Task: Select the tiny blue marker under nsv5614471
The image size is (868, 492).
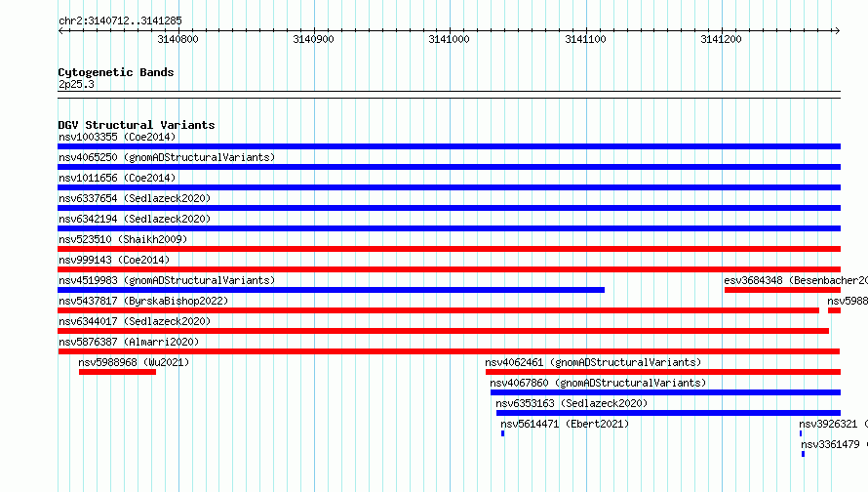Action: point(502,433)
